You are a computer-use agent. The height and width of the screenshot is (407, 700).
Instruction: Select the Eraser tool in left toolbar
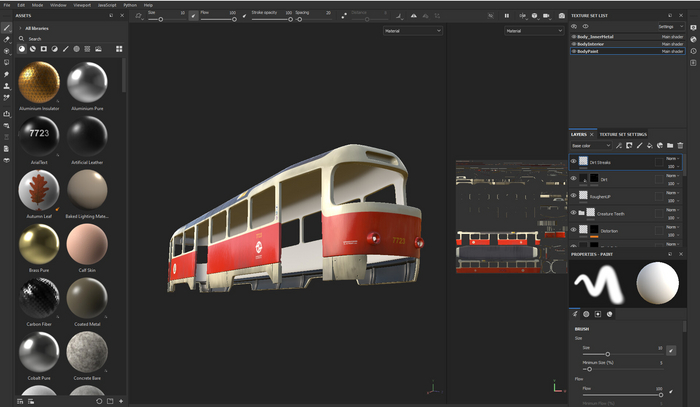pos(7,39)
